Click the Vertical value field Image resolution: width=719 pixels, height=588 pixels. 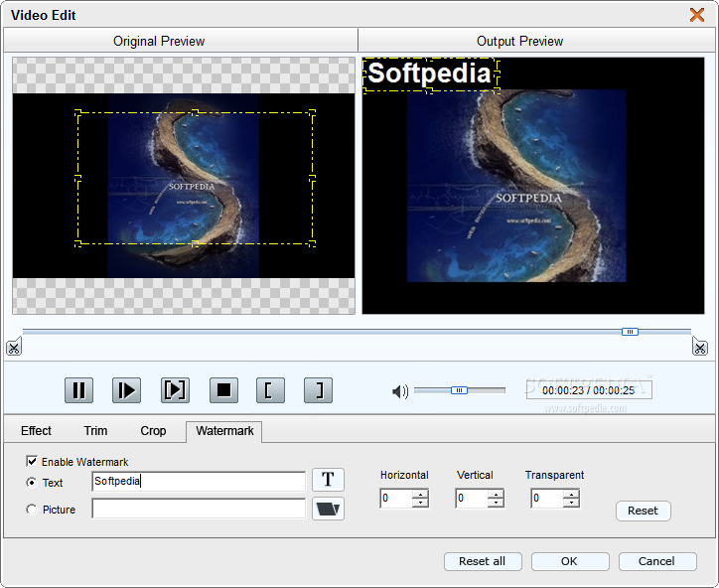[472, 498]
